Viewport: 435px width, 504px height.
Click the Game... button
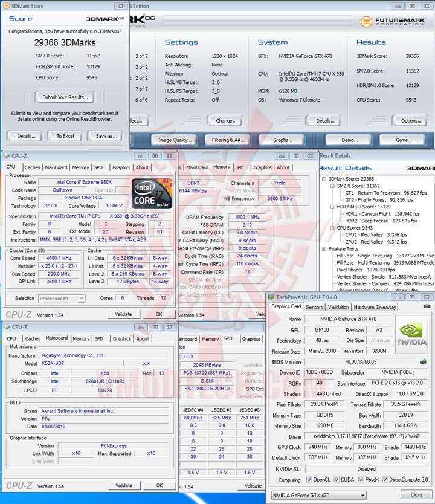pyautogui.click(x=404, y=140)
